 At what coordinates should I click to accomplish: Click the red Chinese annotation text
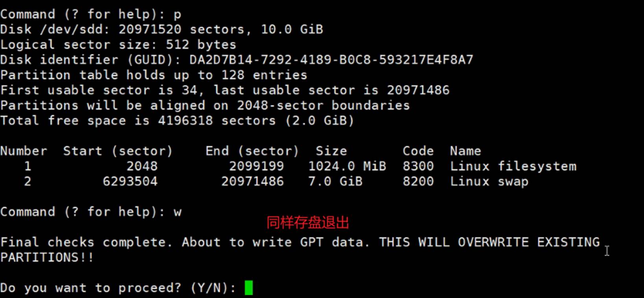coord(308,223)
